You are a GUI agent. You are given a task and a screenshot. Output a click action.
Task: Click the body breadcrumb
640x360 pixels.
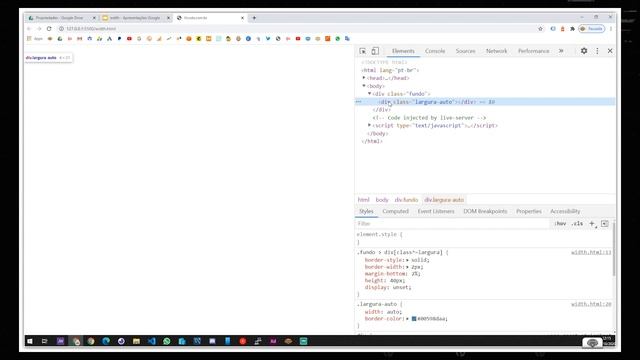tap(382, 200)
